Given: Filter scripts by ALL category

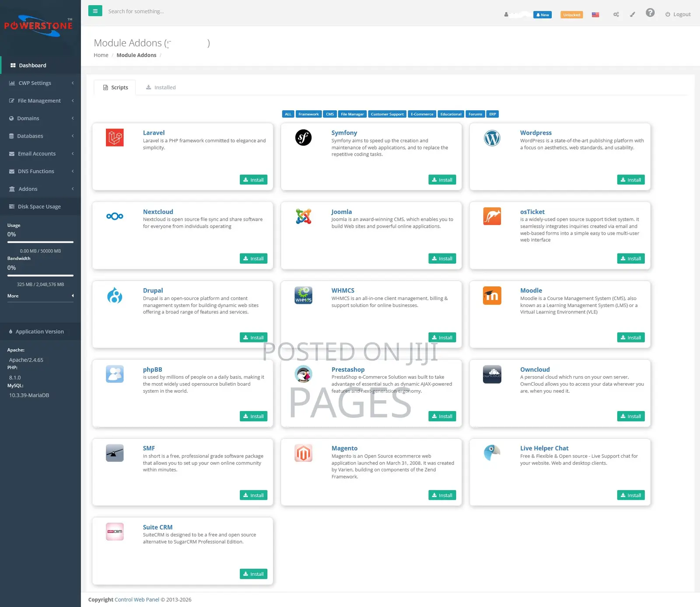Looking at the screenshot, I should click(288, 114).
